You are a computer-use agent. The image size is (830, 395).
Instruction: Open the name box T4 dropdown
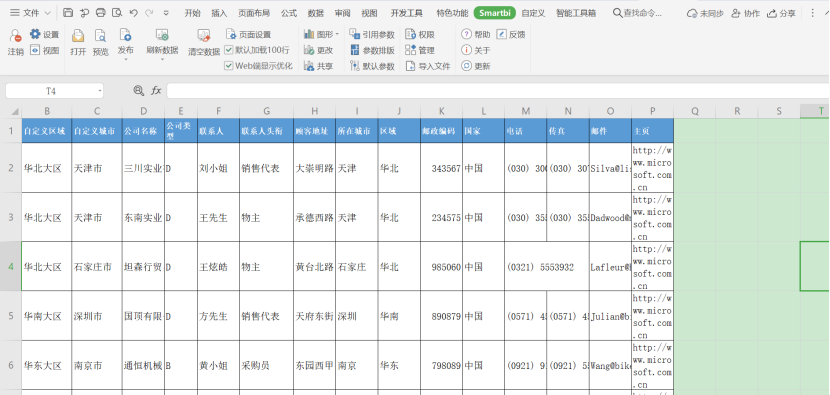pos(100,91)
